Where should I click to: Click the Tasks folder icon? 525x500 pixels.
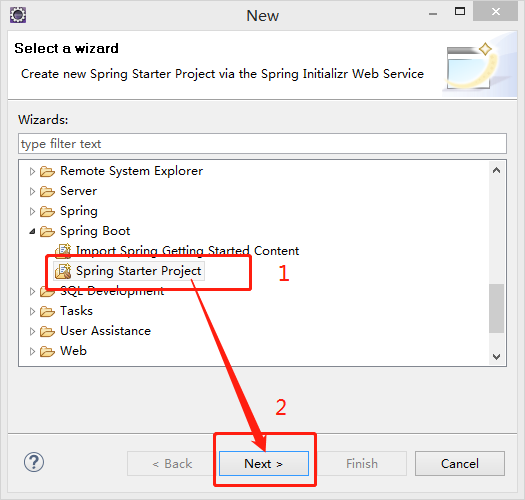pos(47,311)
